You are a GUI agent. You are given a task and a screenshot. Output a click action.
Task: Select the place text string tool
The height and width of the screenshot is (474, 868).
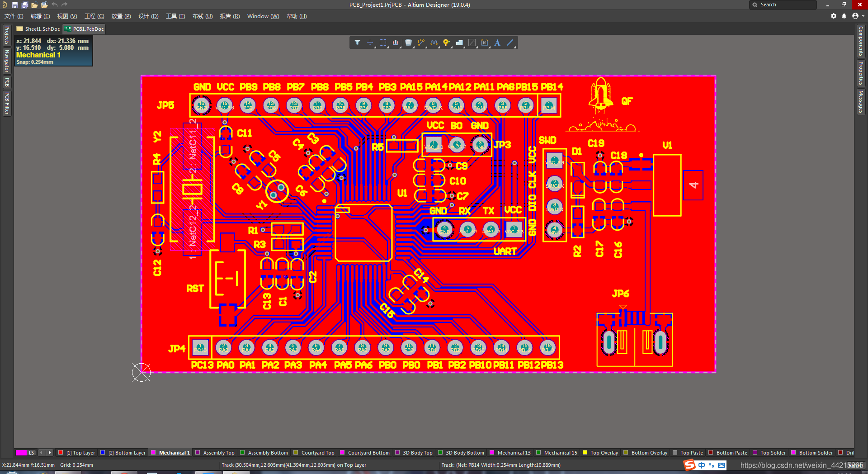(x=497, y=43)
